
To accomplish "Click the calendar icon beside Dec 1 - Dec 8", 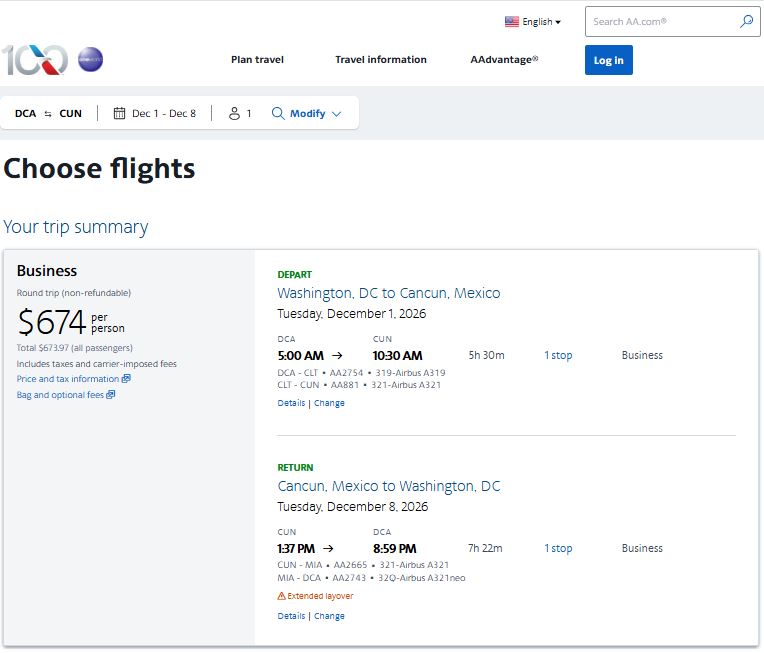I will [119, 113].
